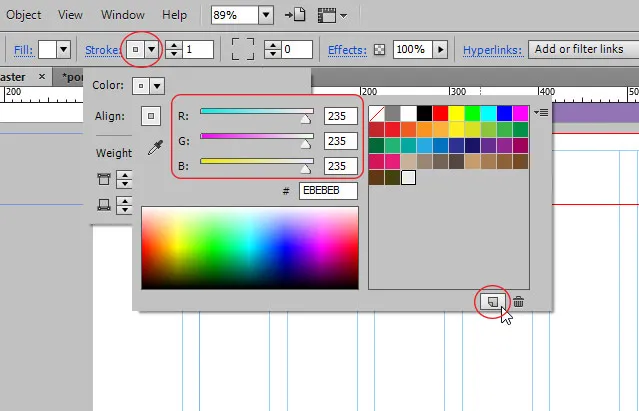
Task: Open the Add or filter links dropdown
Action: coord(579,49)
